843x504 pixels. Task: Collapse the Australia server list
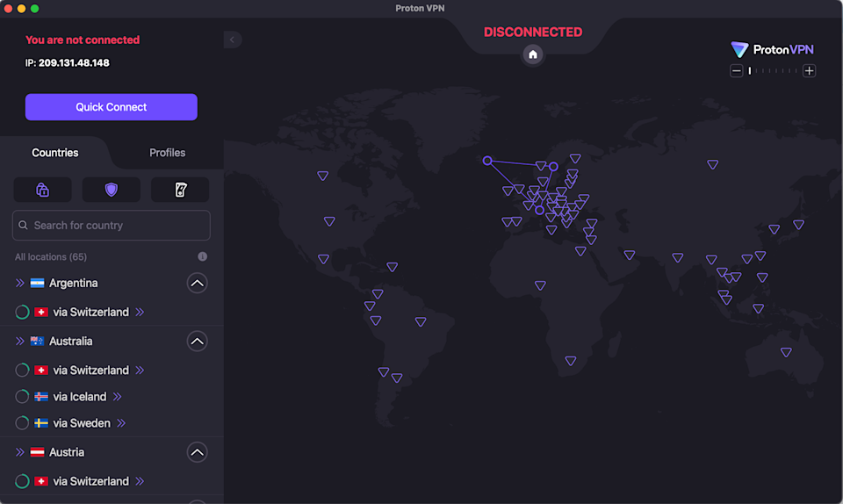pyautogui.click(x=198, y=342)
